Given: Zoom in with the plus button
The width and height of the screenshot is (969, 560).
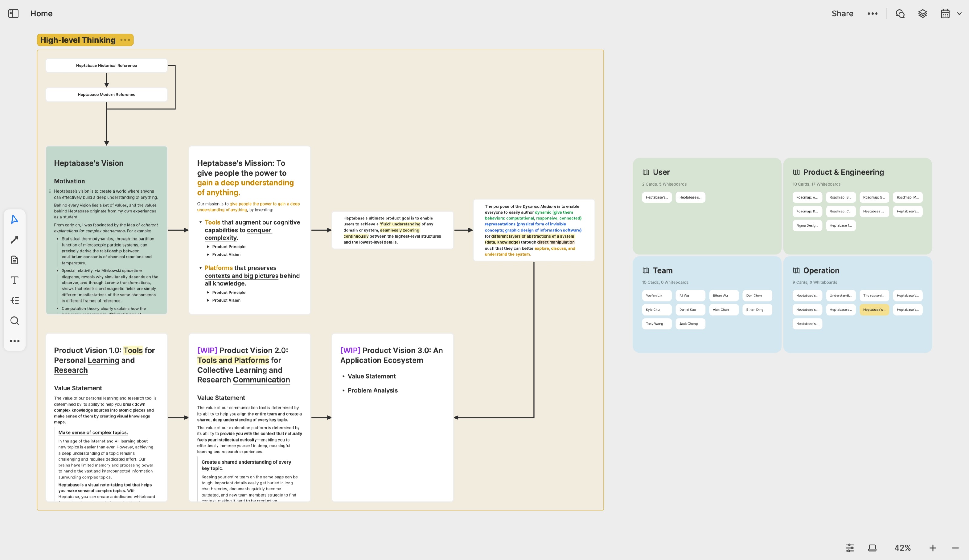Looking at the screenshot, I should pyautogui.click(x=933, y=548).
